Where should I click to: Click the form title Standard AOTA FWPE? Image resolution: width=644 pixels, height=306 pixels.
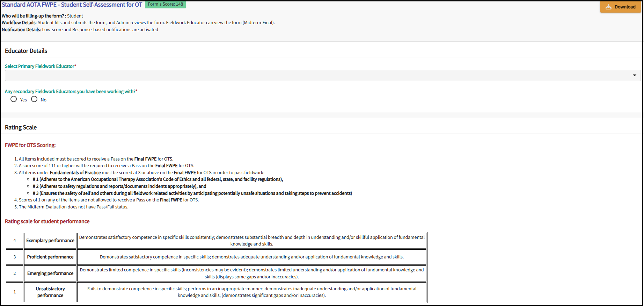click(x=72, y=5)
